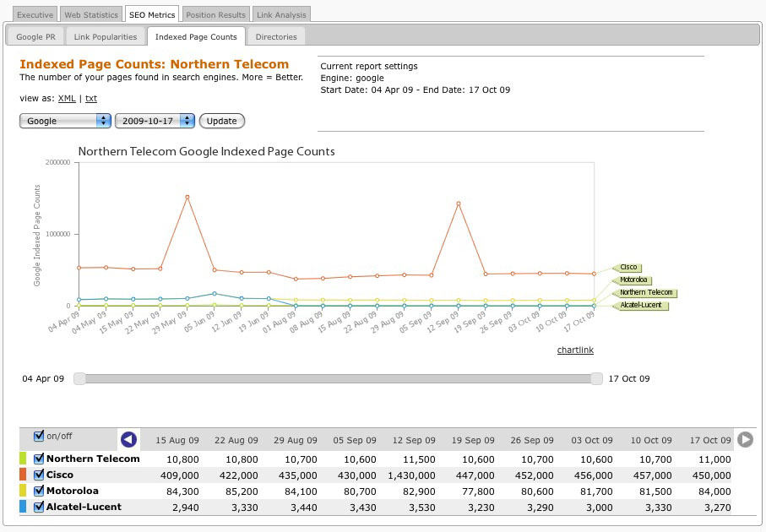The height and width of the screenshot is (532, 766).
Task: Uncheck the Cisco series checkbox
Action: click(39, 475)
